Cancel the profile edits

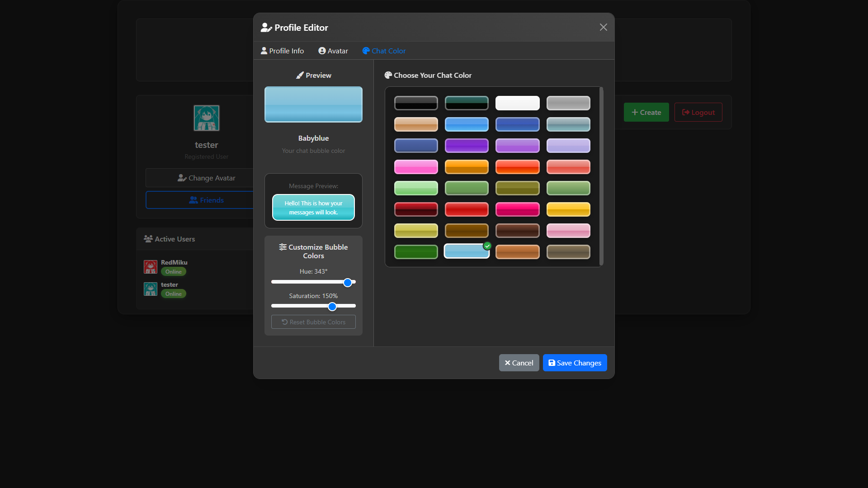[519, 363]
